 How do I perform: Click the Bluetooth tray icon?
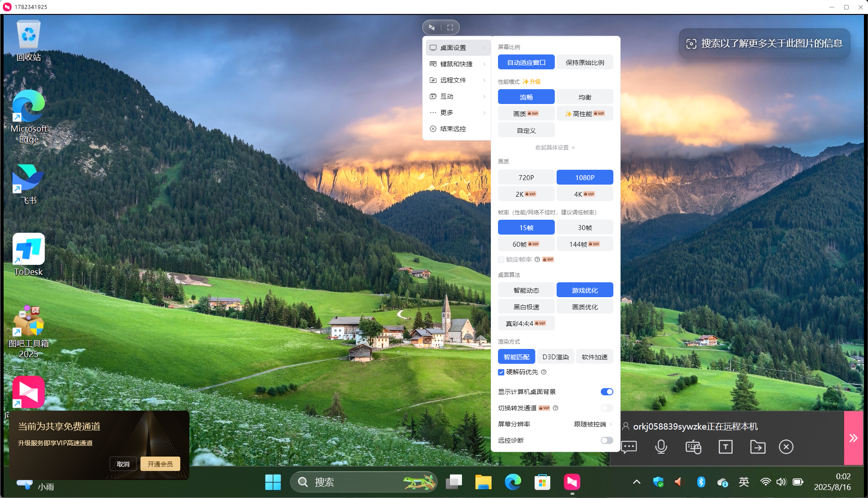(x=701, y=482)
